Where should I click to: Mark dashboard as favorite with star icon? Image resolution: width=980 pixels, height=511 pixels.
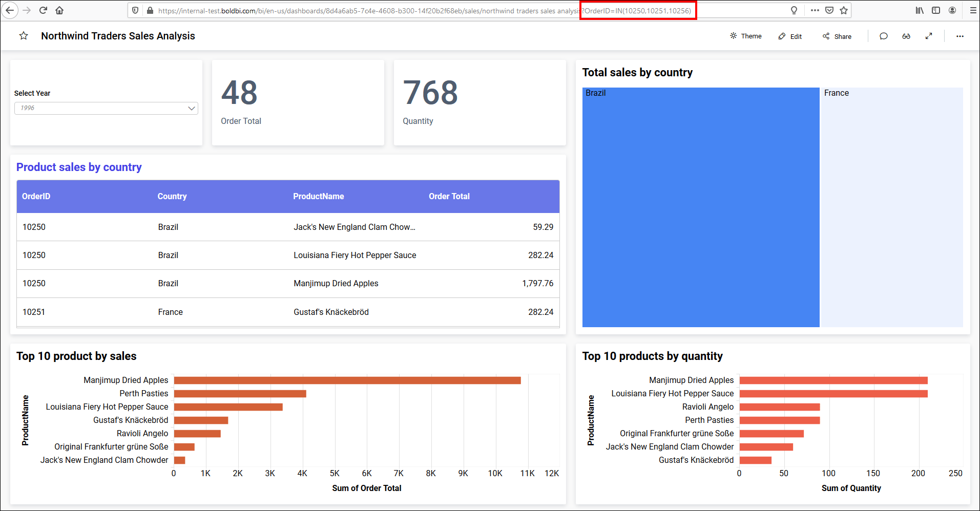click(24, 36)
